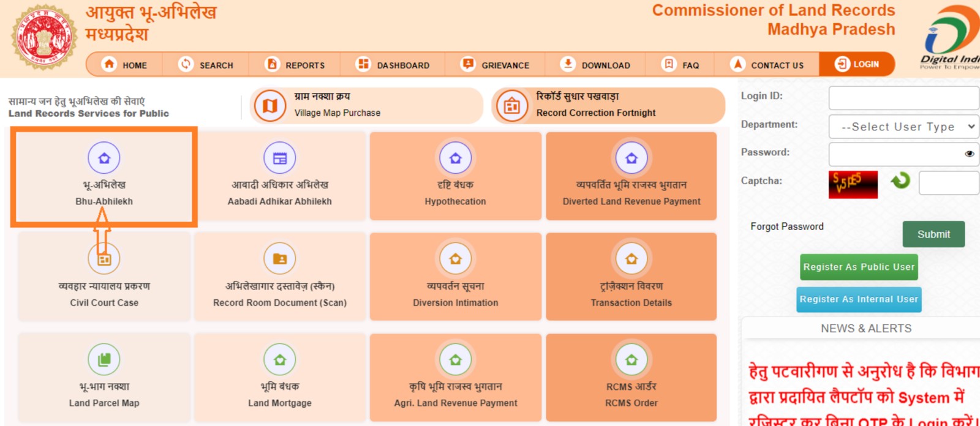Click the Hypothecation house icon

(x=456, y=158)
